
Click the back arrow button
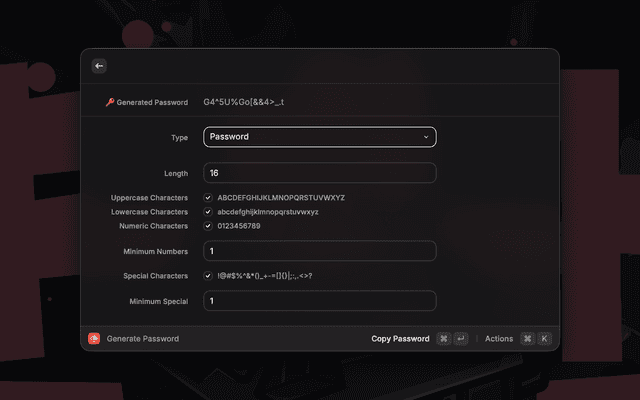(x=98, y=66)
